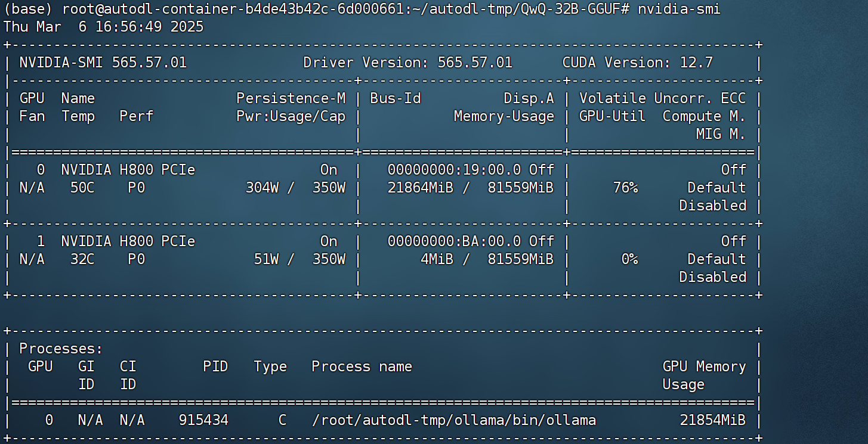Click Bus-Id 00000000:BA:00.0 entry
This screenshot has width=868, height=444.
point(454,241)
